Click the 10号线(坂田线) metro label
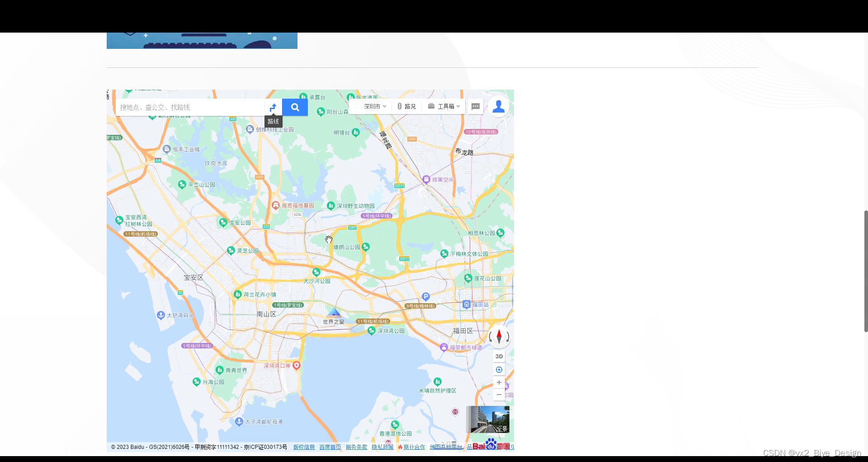868x462 pixels. [x=481, y=132]
